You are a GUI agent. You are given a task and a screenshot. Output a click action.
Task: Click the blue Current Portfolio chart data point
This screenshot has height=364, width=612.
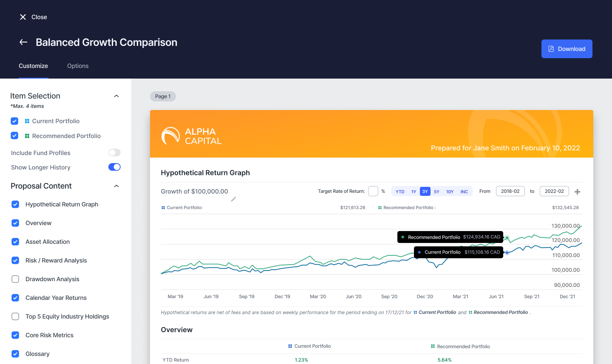(507, 253)
